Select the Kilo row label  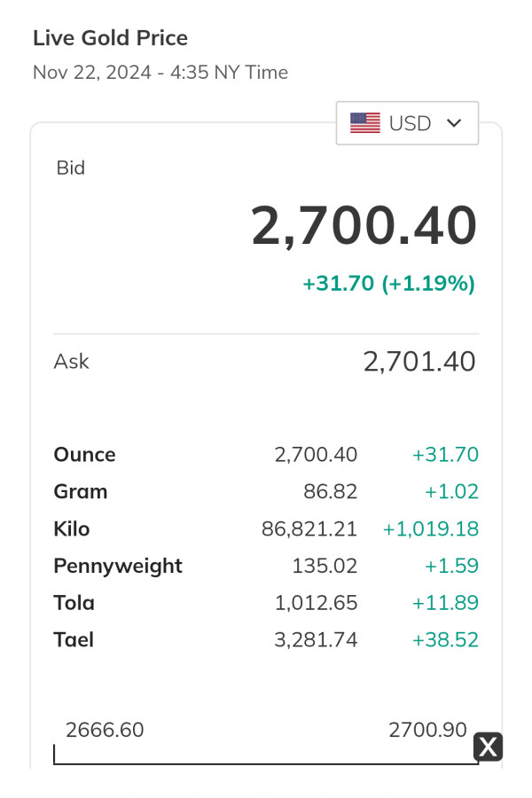(71, 529)
